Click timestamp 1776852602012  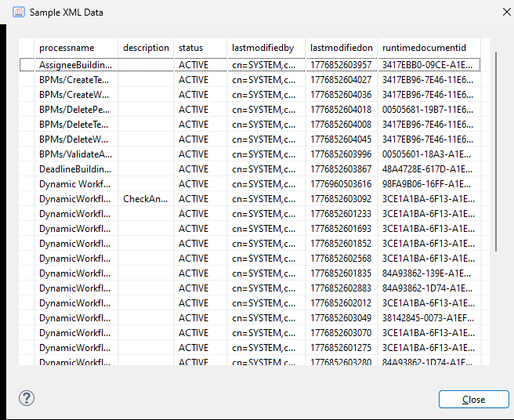point(341,303)
